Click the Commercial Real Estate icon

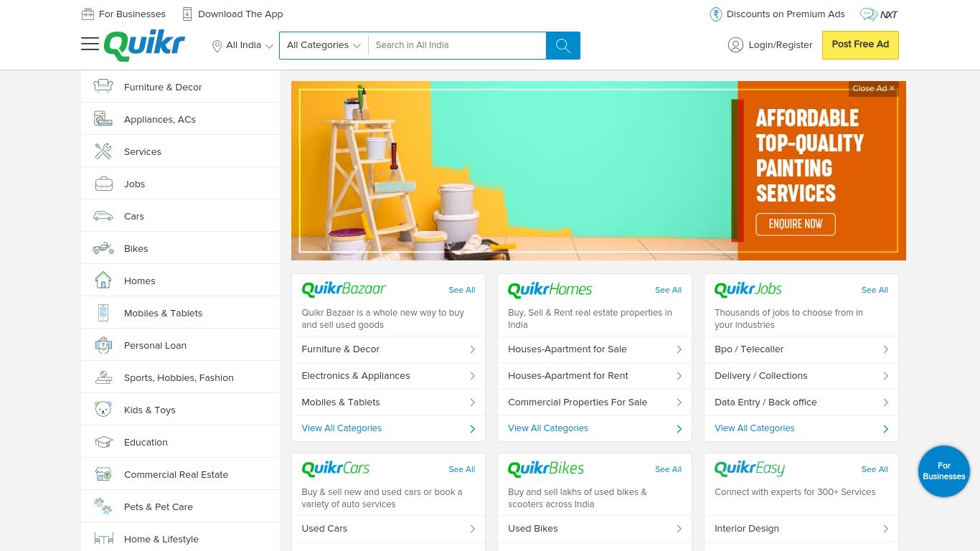(x=103, y=474)
